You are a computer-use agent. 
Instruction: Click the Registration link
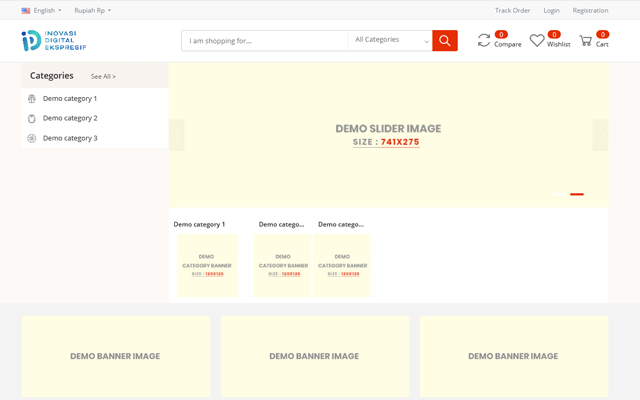(x=590, y=10)
